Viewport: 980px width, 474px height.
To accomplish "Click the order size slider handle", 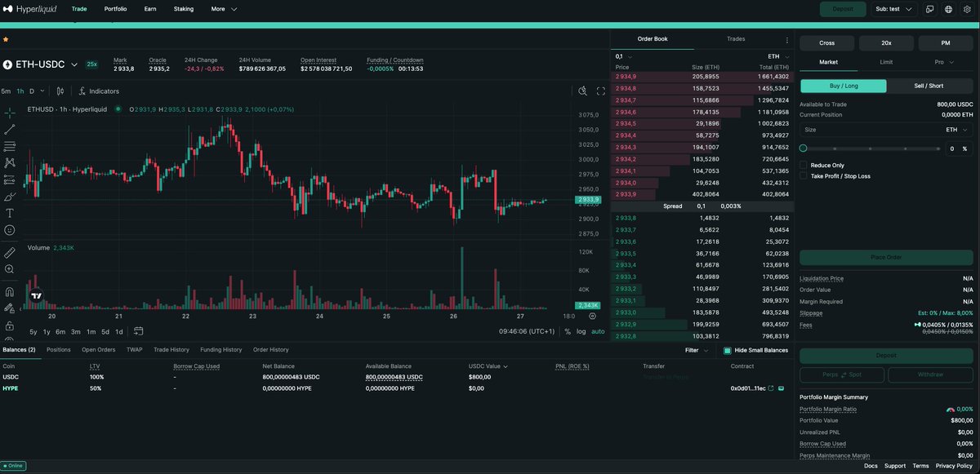I will (804, 148).
